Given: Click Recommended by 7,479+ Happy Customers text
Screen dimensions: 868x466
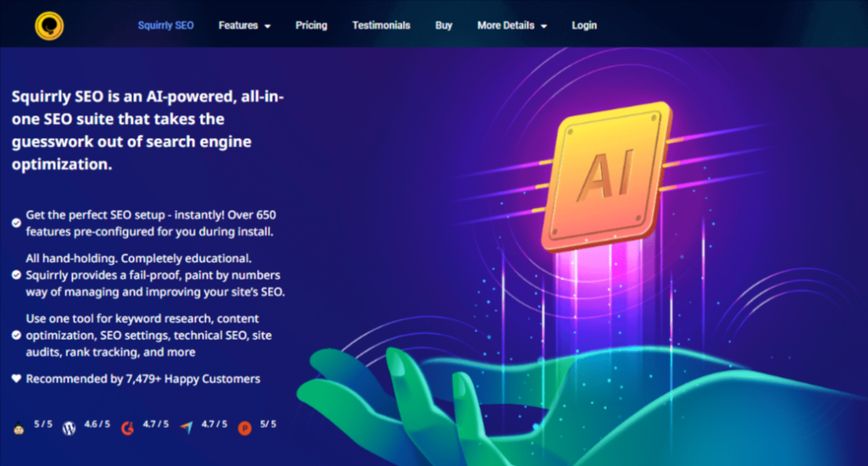Looking at the screenshot, I should (x=142, y=379).
